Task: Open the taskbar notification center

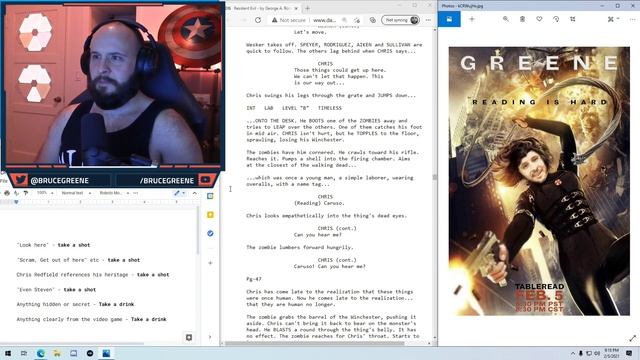Action: [x=629, y=353]
